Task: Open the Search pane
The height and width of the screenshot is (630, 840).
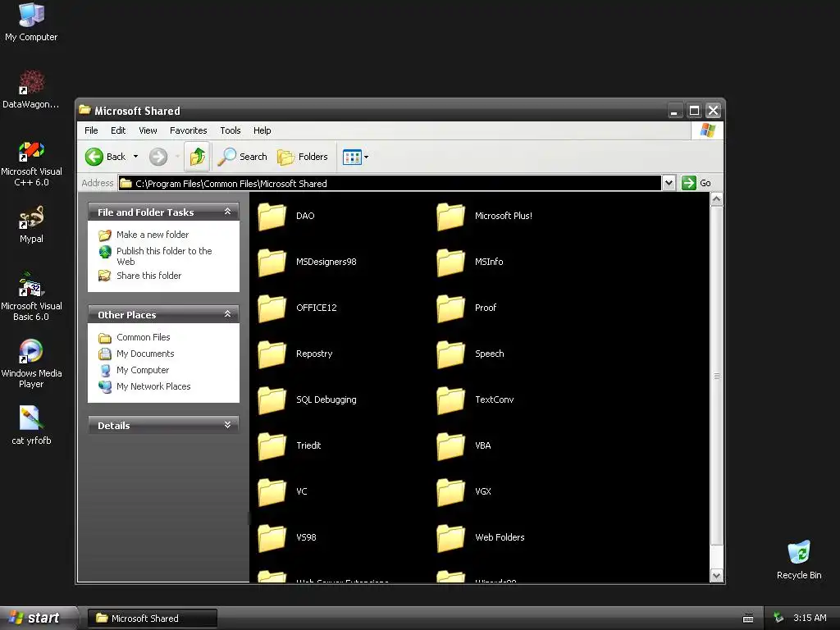Action: coord(242,157)
